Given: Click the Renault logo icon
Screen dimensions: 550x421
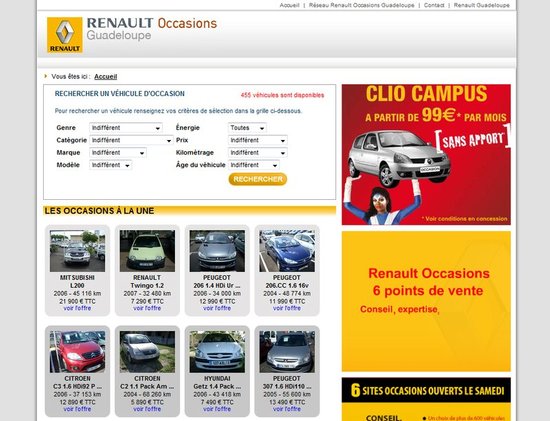Looking at the screenshot, I should pyautogui.click(x=65, y=35).
